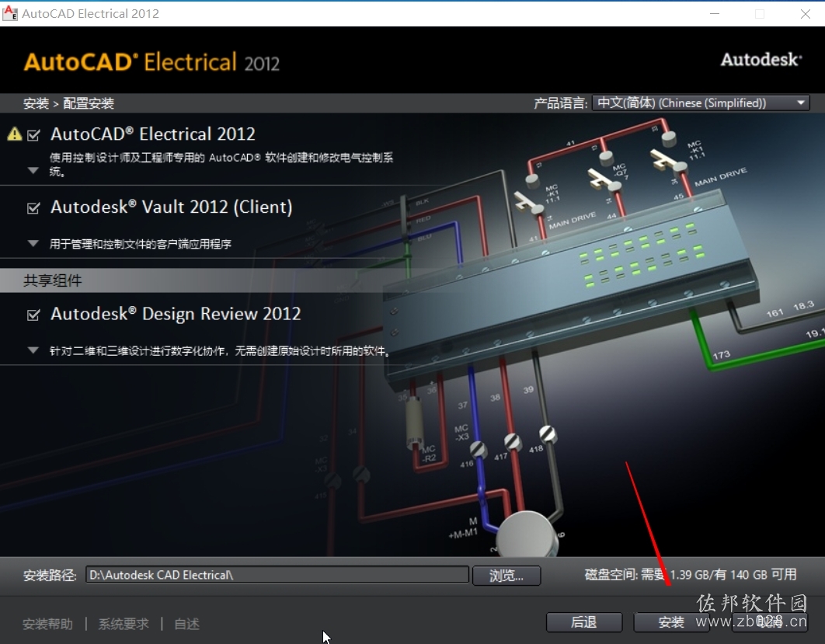Screen dimensions: 825x644
Task: Open the 自述 readme link
Action: point(186,624)
